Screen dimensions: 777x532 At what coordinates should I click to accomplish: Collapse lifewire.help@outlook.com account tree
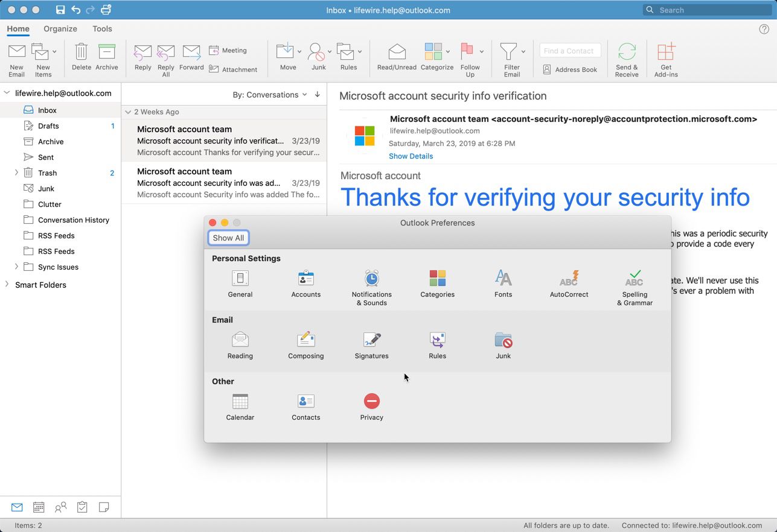(7, 93)
